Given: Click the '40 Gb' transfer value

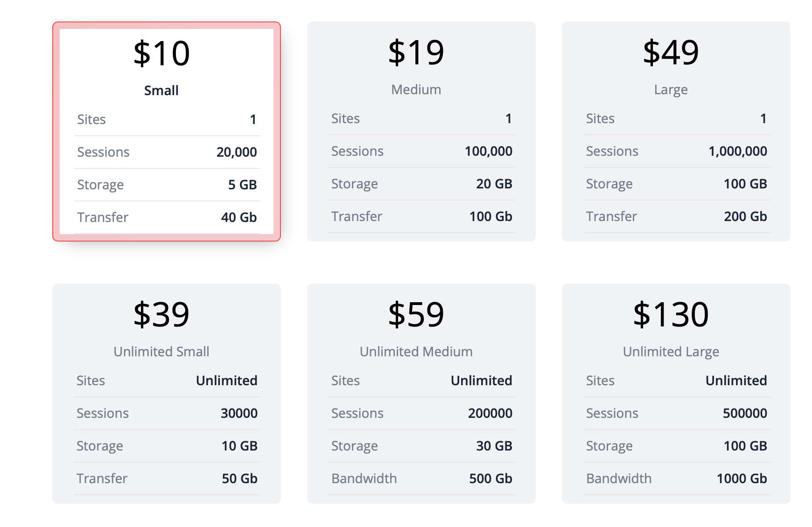Looking at the screenshot, I should click(239, 217).
